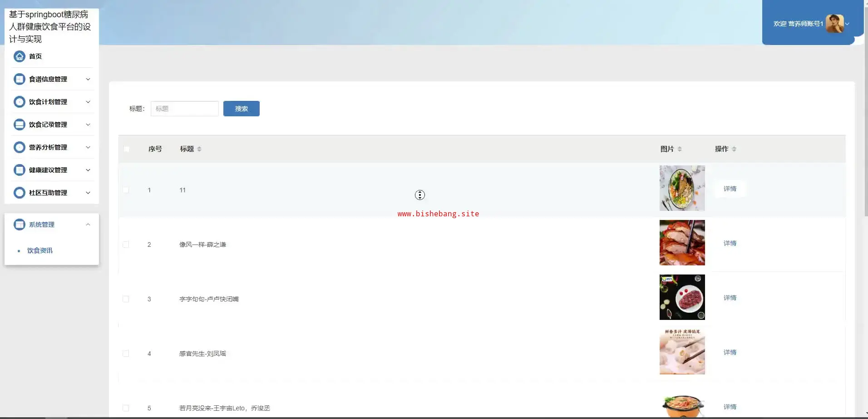Screen dimensions: 868x419
Task: Click the home icon beside 首页
Action: (20, 56)
